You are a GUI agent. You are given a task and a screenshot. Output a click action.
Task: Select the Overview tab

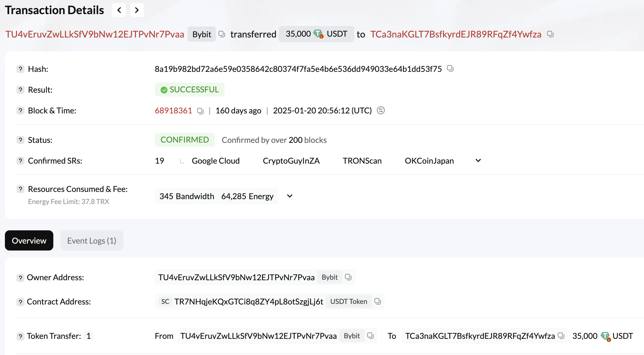[x=29, y=240]
